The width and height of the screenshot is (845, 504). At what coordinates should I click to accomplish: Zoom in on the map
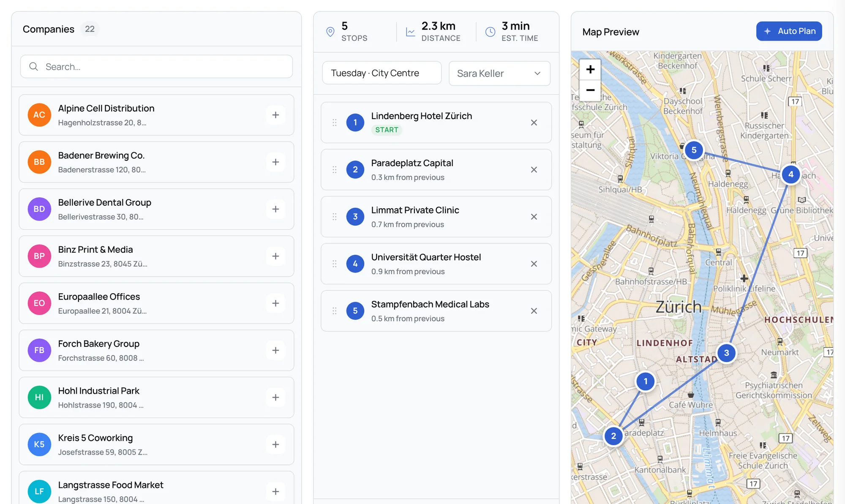pyautogui.click(x=590, y=69)
